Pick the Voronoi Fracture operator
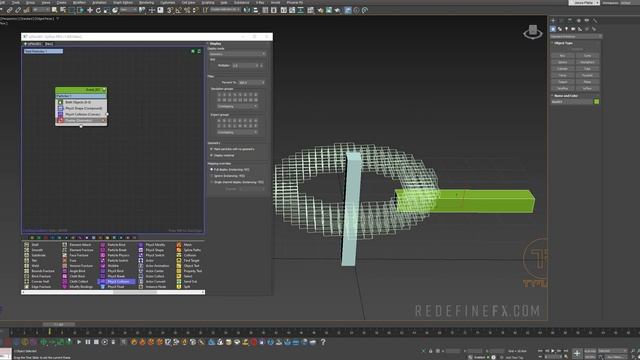This screenshot has width=640, height=360. pos(78,266)
